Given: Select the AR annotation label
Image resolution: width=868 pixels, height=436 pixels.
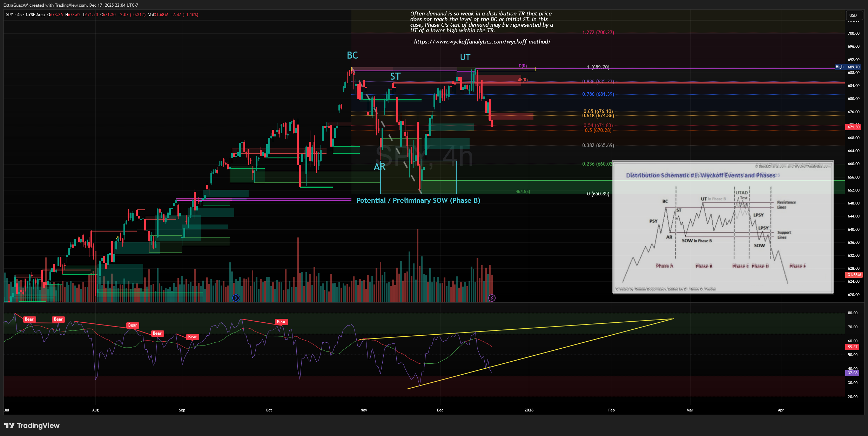Looking at the screenshot, I should pyautogui.click(x=379, y=167).
